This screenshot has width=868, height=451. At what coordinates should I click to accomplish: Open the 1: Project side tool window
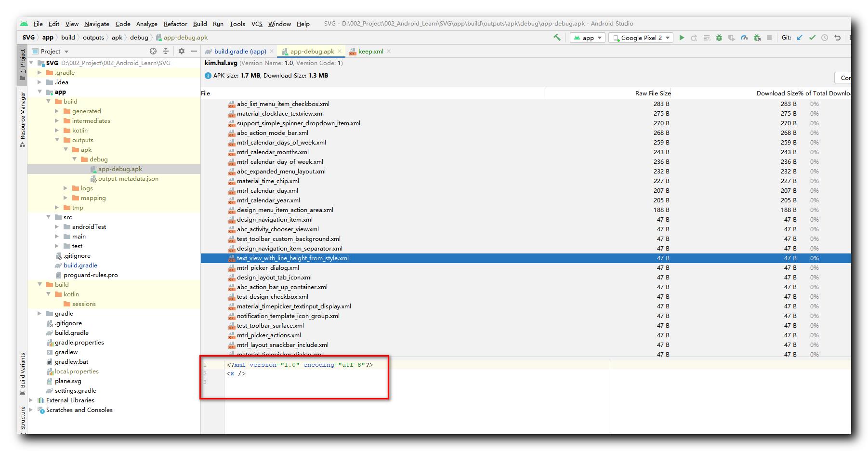point(22,64)
